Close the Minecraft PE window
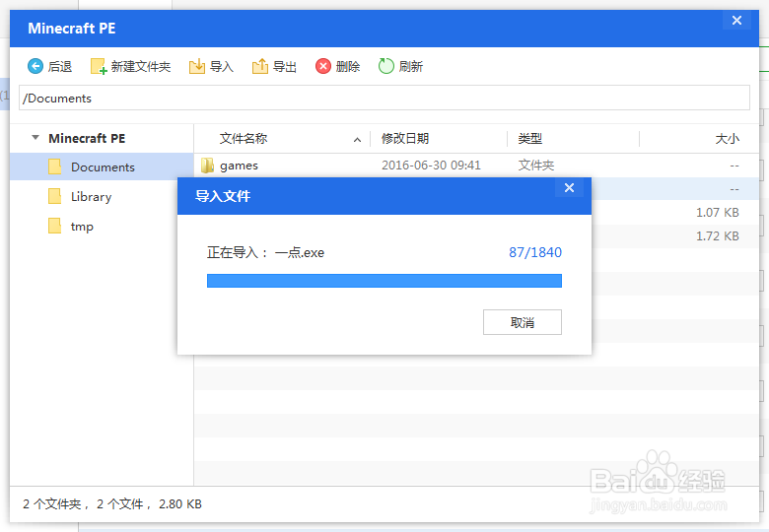The height and width of the screenshot is (532, 769). coord(736,20)
